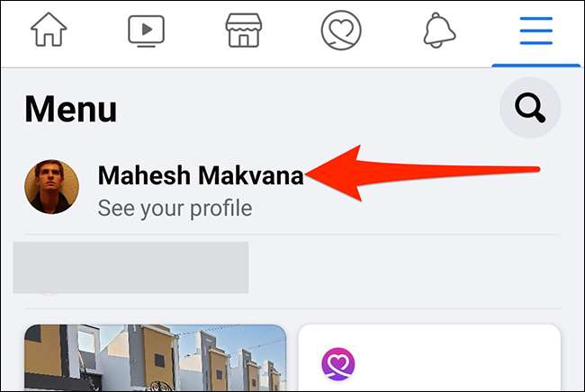Select the Mahesh Makvana name

click(x=201, y=175)
